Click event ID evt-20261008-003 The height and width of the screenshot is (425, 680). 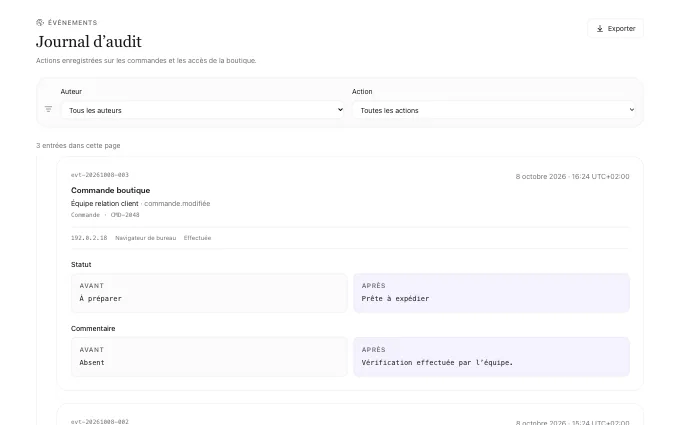pos(100,175)
